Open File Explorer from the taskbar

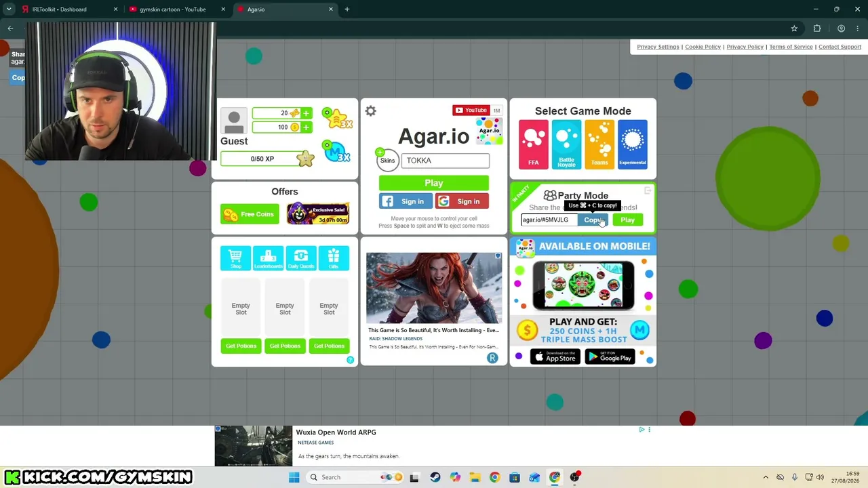[475, 477]
